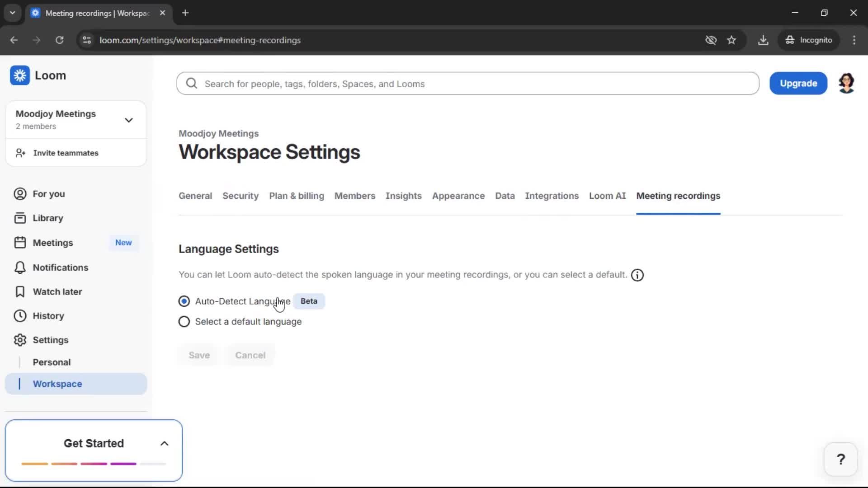The width and height of the screenshot is (868, 488).
Task: Open the Notifications bell icon
Action: pos(19,267)
